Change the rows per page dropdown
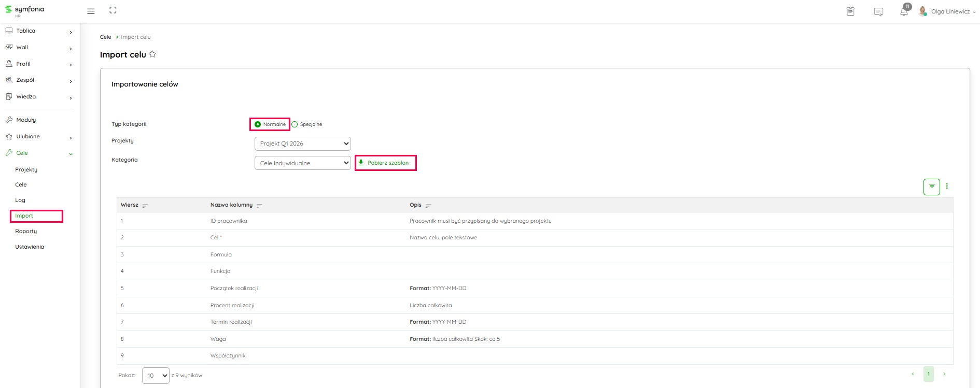The height and width of the screenshot is (388, 980). (156, 376)
